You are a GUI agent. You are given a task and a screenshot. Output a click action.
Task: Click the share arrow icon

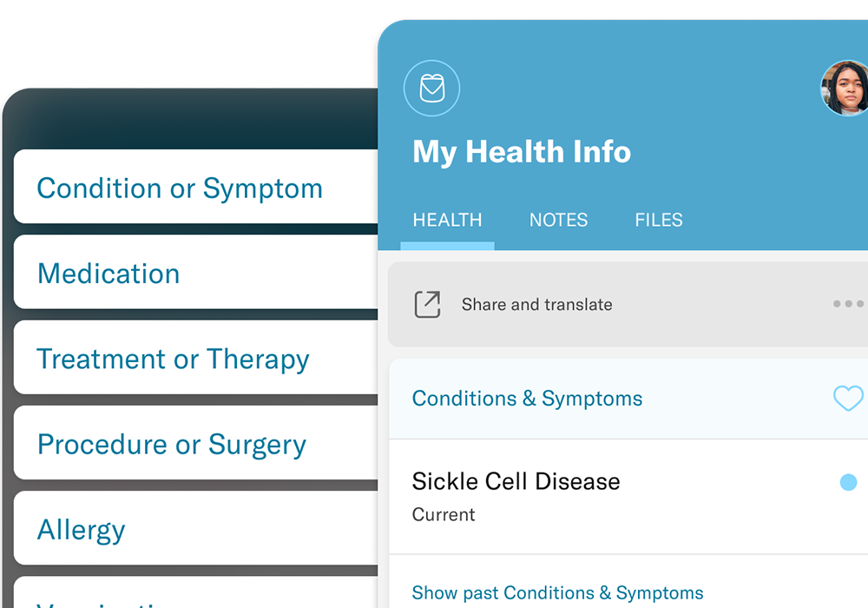point(427,305)
